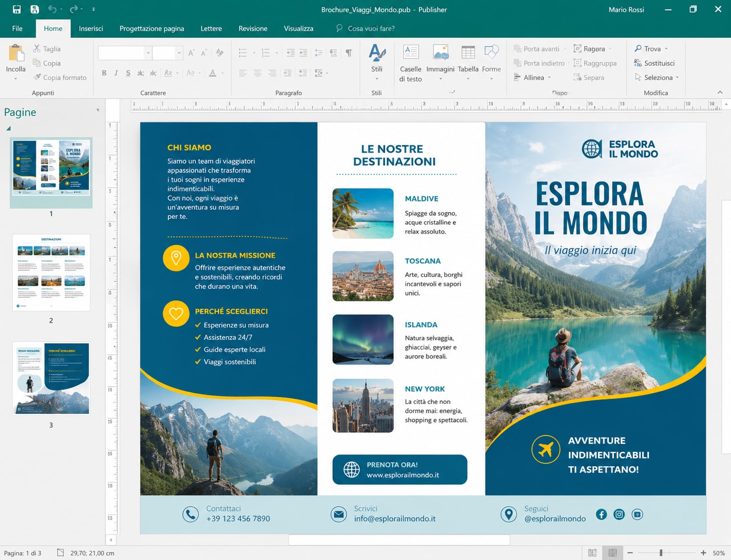Click the Copia copy command
Screen dimensions: 731x560
click(x=47, y=63)
